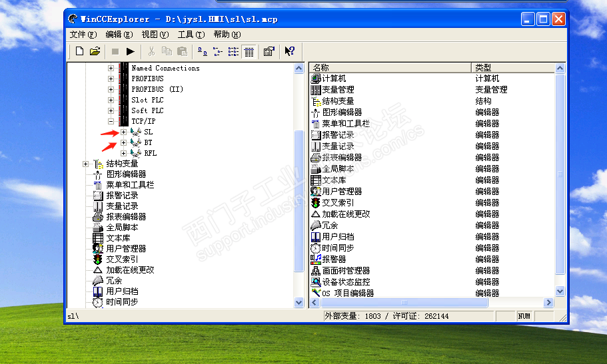
Task: Select 文本库 in the tree
Action: [x=118, y=238]
